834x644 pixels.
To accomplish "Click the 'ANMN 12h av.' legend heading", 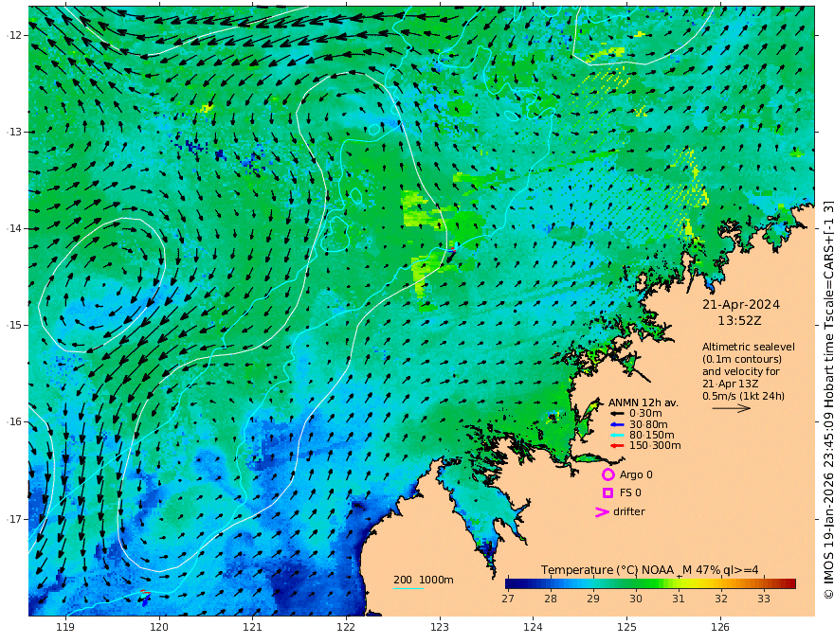I will (644, 402).
